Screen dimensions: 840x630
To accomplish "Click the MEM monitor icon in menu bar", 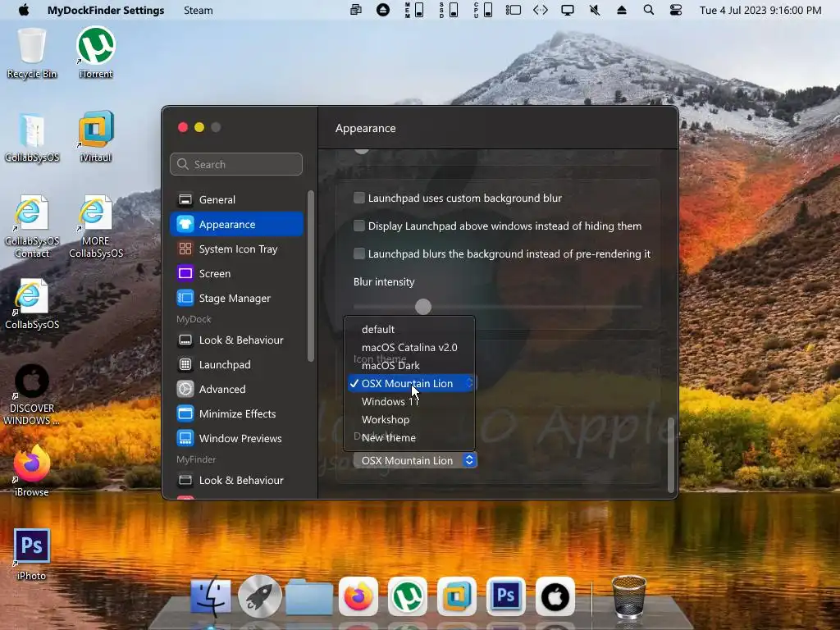I will [x=414, y=10].
